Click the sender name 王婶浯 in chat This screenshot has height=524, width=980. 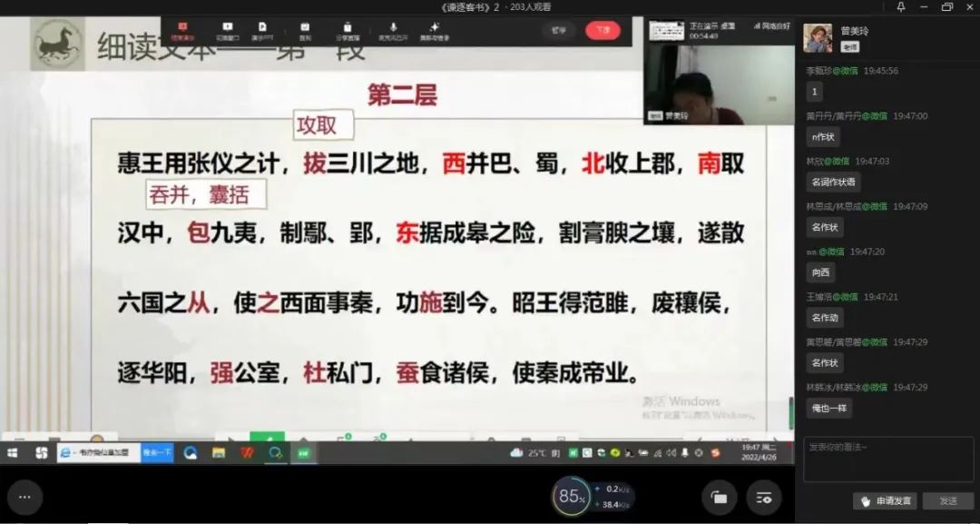tap(818, 297)
